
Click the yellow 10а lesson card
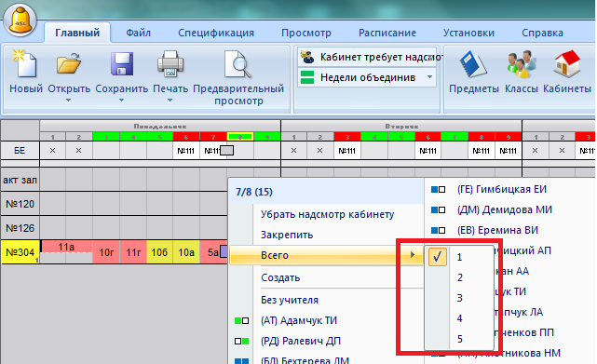click(x=186, y=252)
